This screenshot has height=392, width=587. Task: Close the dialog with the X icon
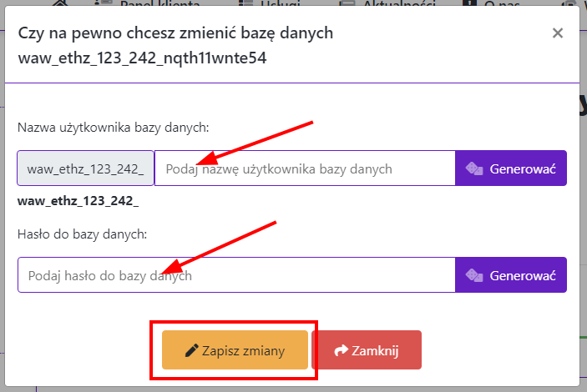tap(558, 33)
